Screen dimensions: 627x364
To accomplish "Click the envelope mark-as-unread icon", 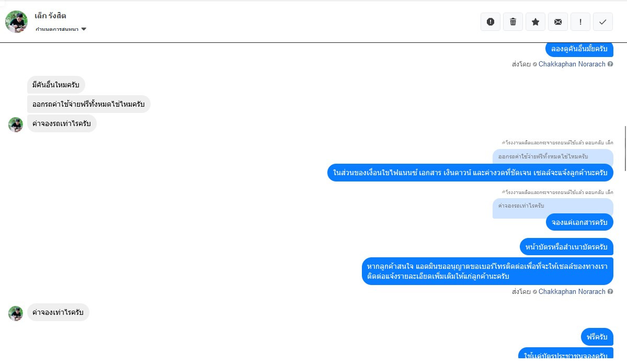I will [558, 21].
